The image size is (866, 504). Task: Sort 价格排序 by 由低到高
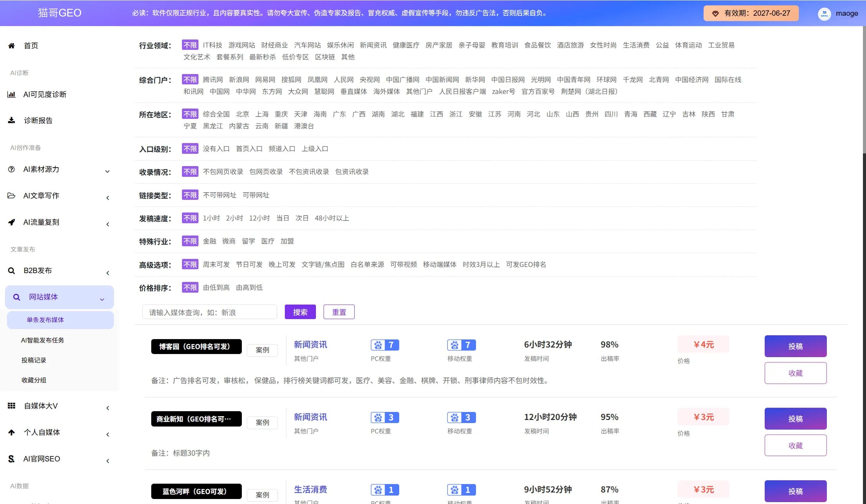coord(216,288)
